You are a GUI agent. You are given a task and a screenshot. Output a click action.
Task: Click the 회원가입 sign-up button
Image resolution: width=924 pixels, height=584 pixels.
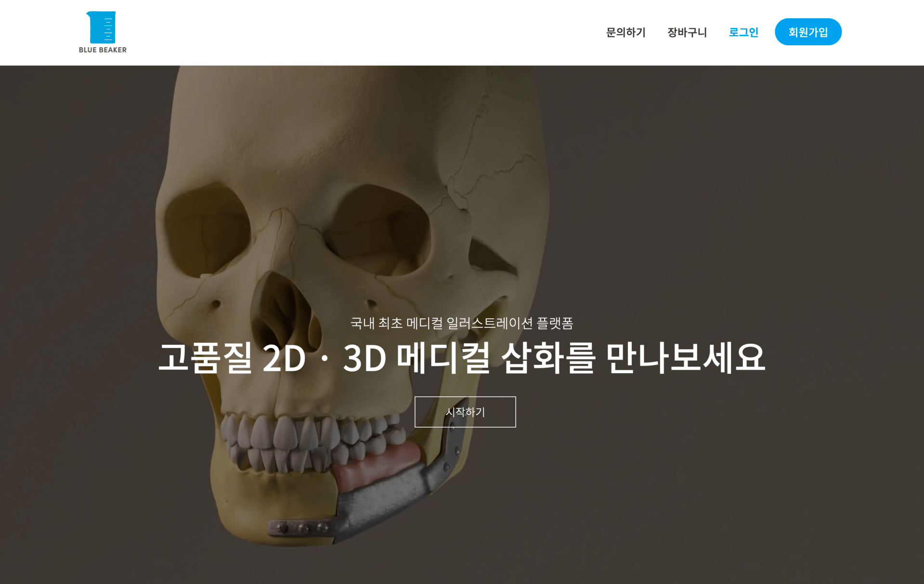pyautogui.click(x=808, y=32)
